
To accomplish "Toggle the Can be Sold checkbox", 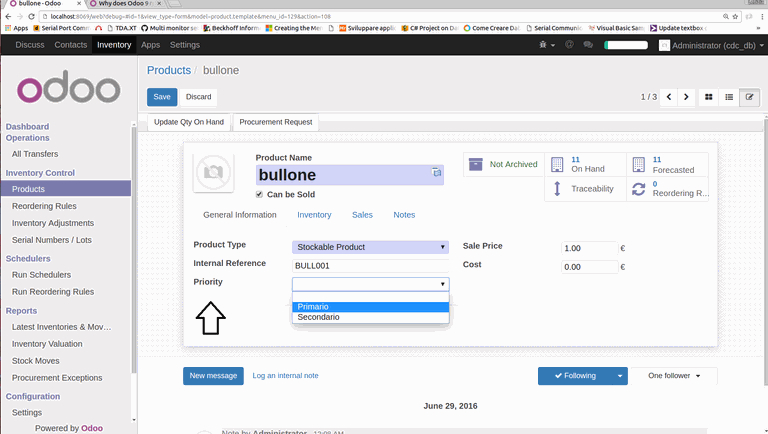I will pos(259,194).
